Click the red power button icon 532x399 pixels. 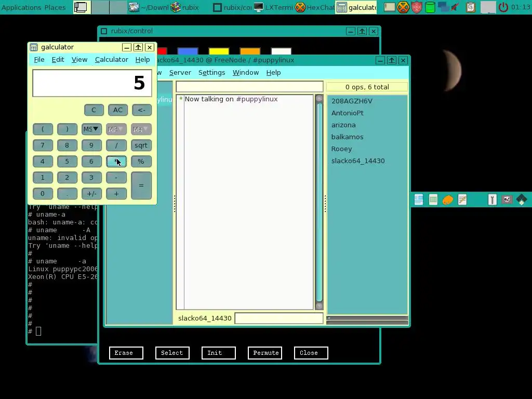click(503, 7)
